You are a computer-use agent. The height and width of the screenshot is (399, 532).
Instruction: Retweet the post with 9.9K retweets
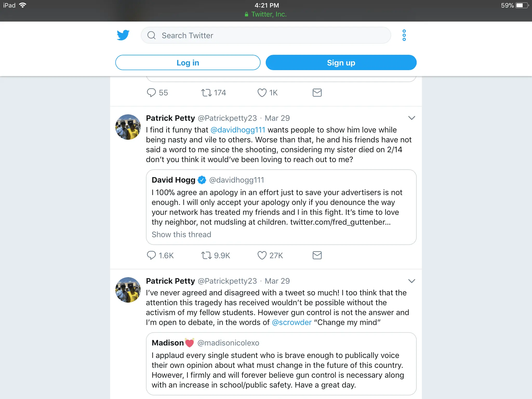pos(207,255)
